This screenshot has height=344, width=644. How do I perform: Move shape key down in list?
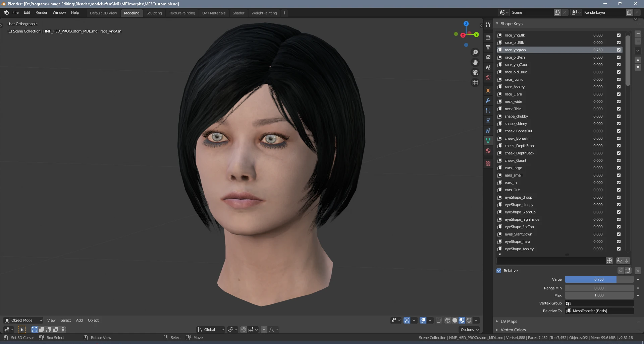click(x=638, y=67)
